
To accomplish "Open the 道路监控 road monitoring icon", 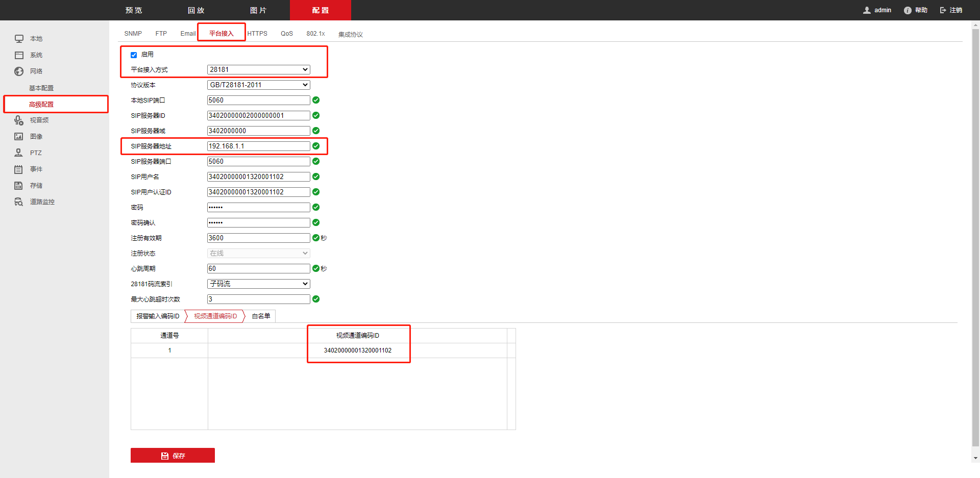I will point(19,202).
